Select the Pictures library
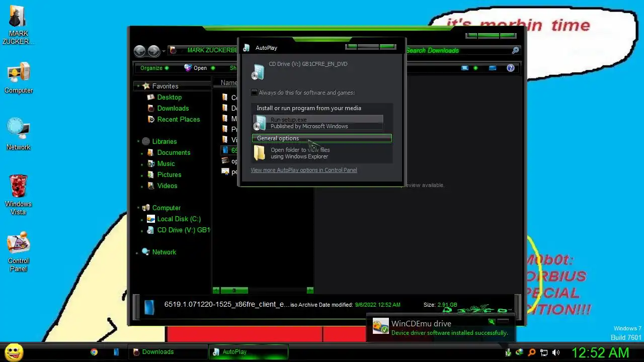 169,174
